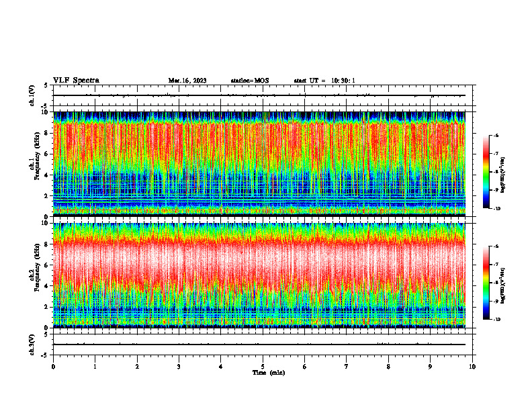Click the "ch.3(V)" waveform axis label
532x411 pixels.
pyautogui.click(x=32, y=345)
